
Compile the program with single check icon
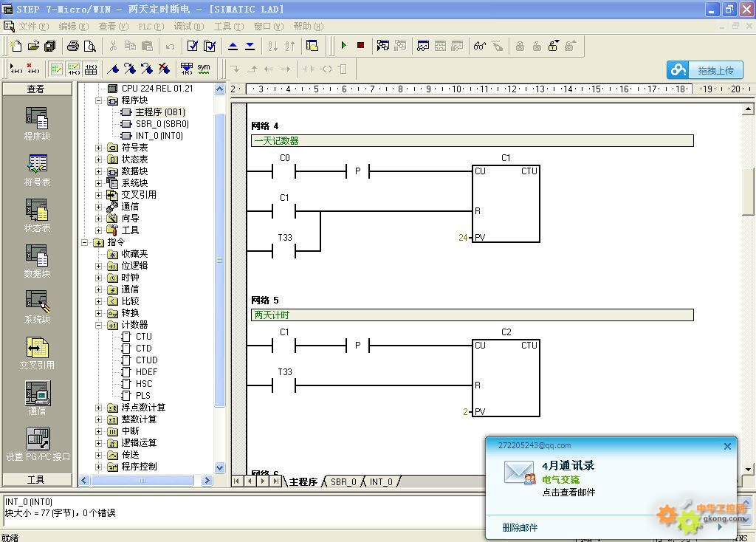pos(193,47)
